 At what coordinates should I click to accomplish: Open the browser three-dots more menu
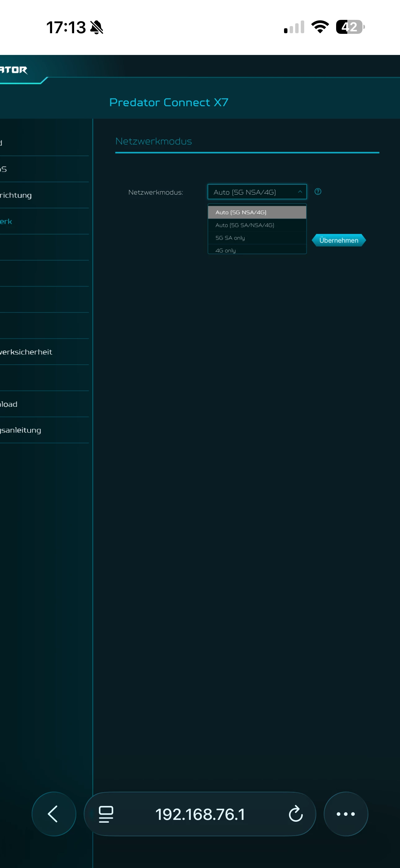pos(346,814)
